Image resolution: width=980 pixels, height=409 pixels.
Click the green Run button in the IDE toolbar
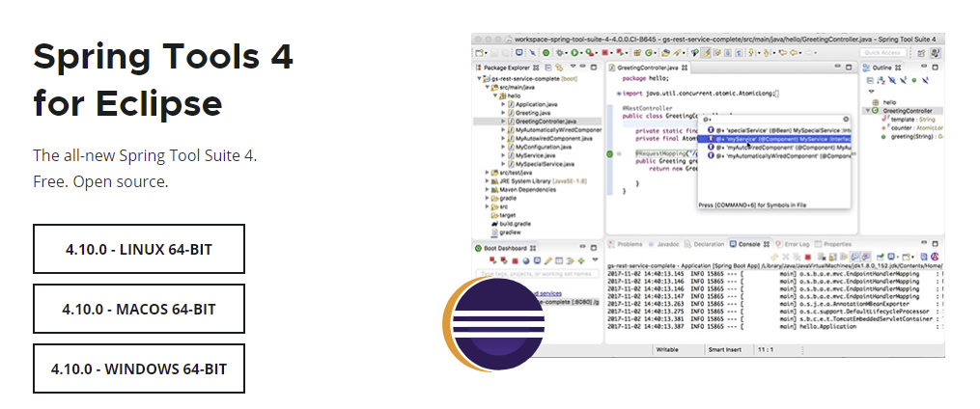(574, 53)
